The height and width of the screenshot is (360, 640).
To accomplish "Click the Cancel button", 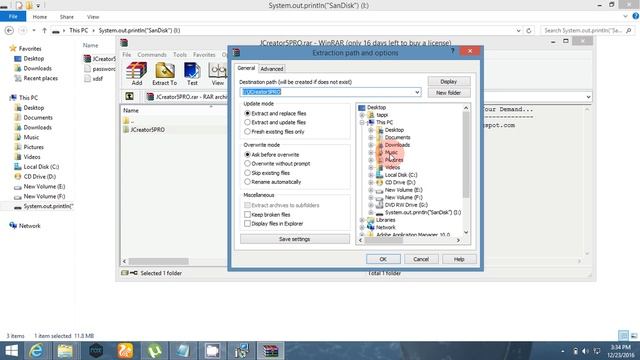I will (x=421, y=259).
